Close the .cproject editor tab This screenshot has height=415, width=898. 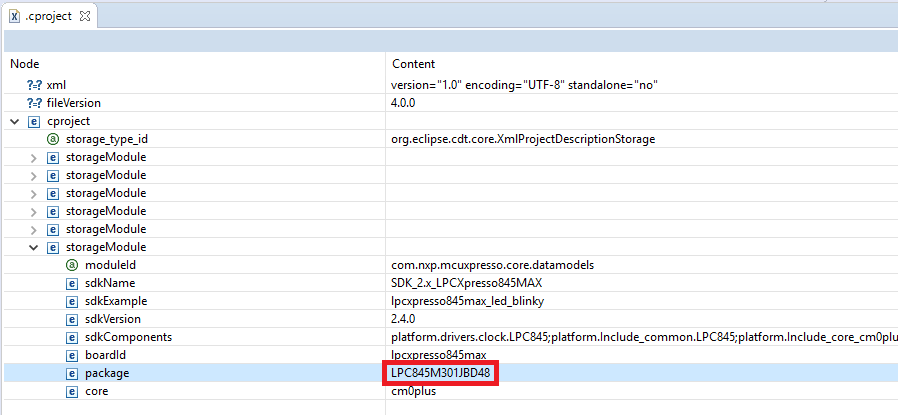(84, 17)
